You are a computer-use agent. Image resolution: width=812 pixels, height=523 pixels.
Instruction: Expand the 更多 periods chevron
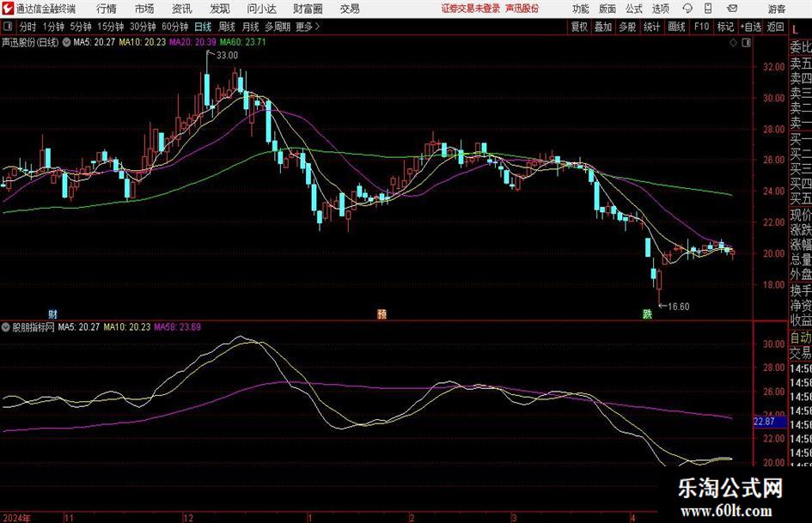click(x=317, y=27)
